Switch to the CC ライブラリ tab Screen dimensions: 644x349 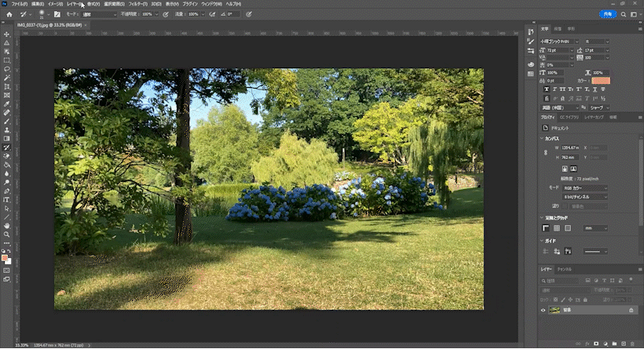[569, 118]
